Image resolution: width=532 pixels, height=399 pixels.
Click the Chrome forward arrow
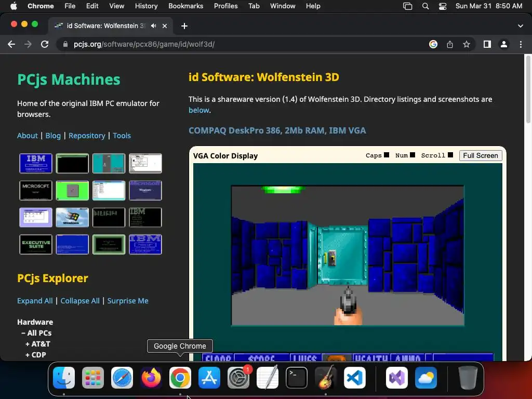(x=28, y=44)
